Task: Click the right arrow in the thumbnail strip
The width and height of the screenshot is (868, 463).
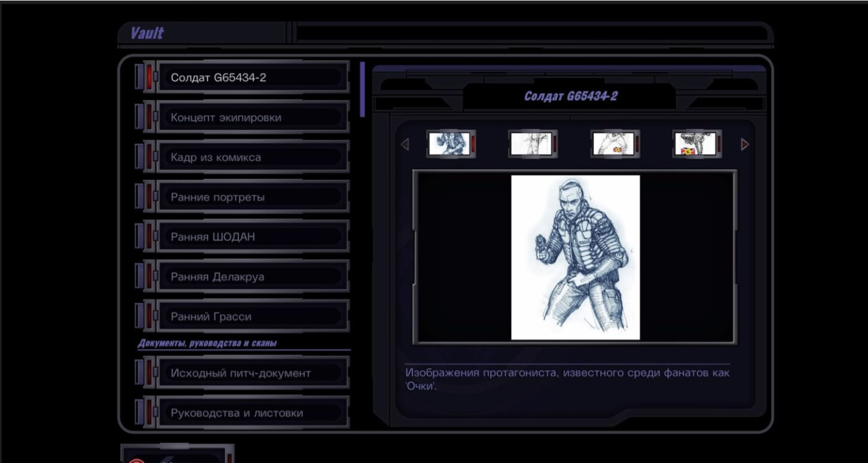Action: (x=745, y=144)
